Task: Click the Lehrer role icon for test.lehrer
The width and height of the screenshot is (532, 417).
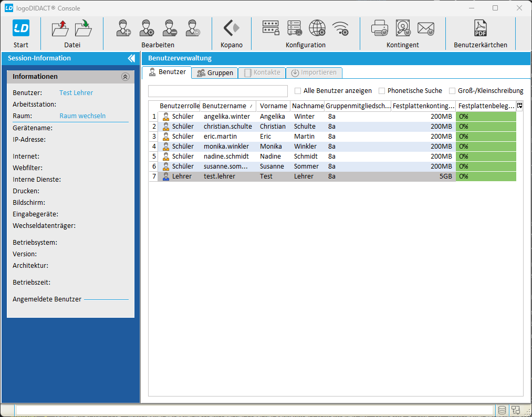Action: click(166, 176)
